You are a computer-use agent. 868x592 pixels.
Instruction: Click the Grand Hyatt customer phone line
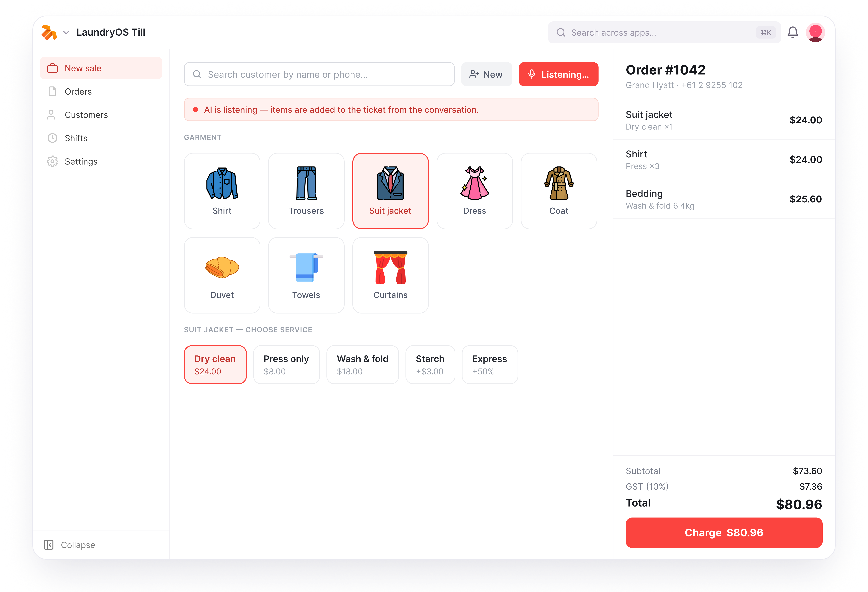pos(684,85)
